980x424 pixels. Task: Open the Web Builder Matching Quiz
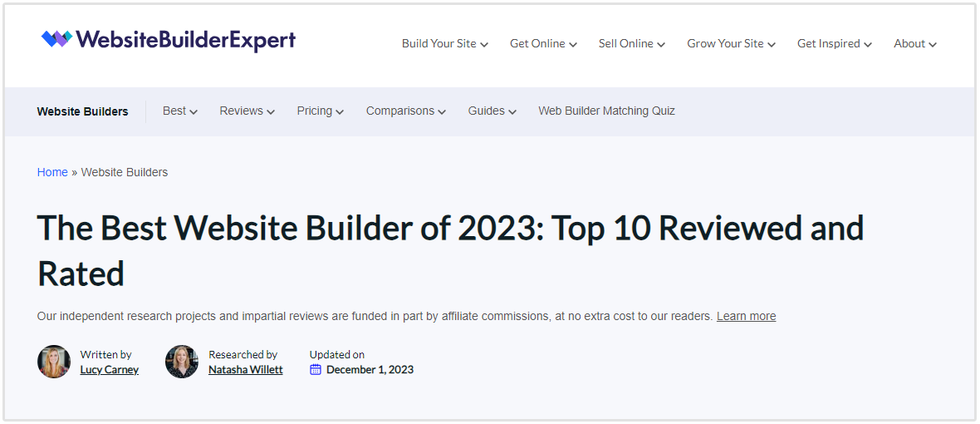606,111
